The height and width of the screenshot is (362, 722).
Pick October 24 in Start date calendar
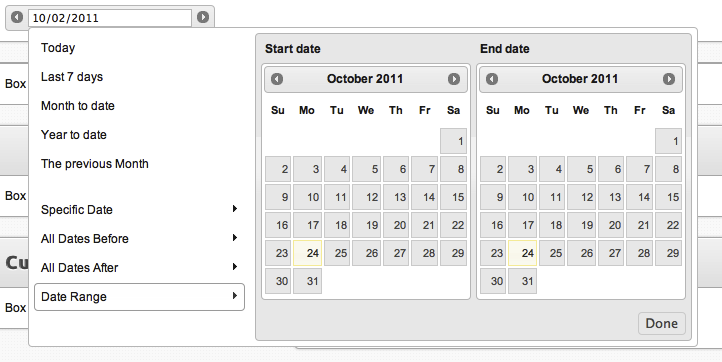pos(308,253)
